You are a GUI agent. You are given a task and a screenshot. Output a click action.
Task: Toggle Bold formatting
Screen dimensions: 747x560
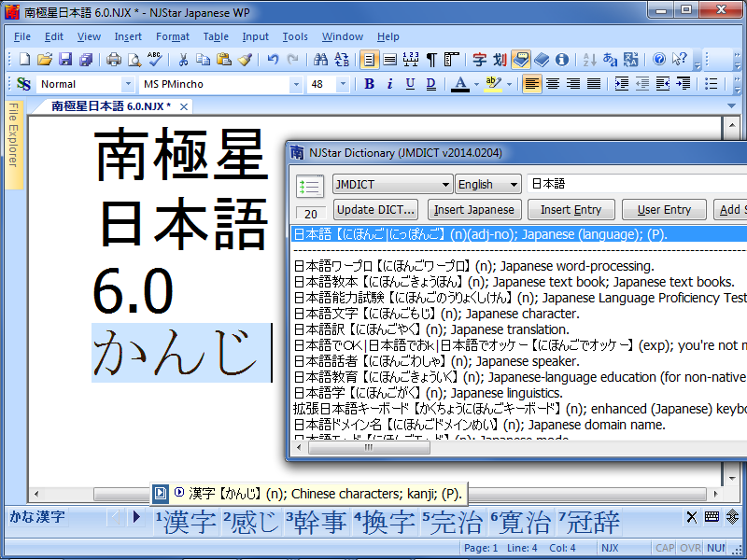pyautogui.click(x=369, y=84)
